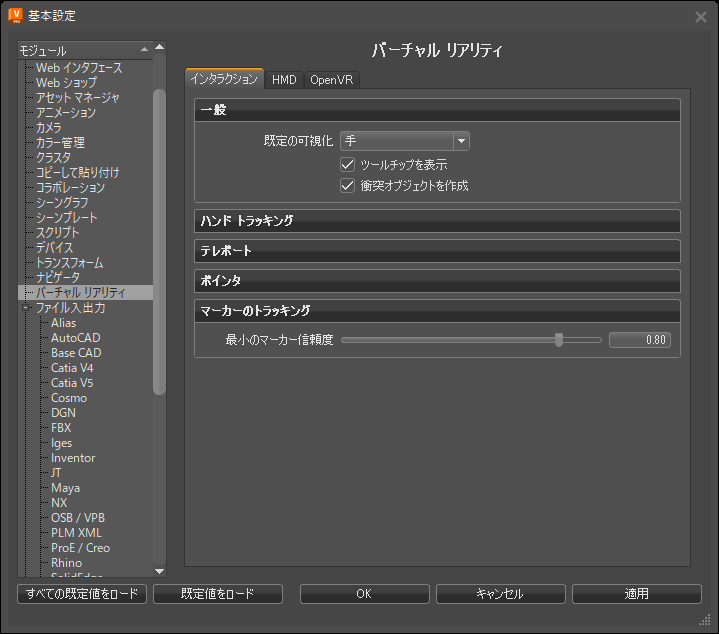Select デバイス module

55,248
